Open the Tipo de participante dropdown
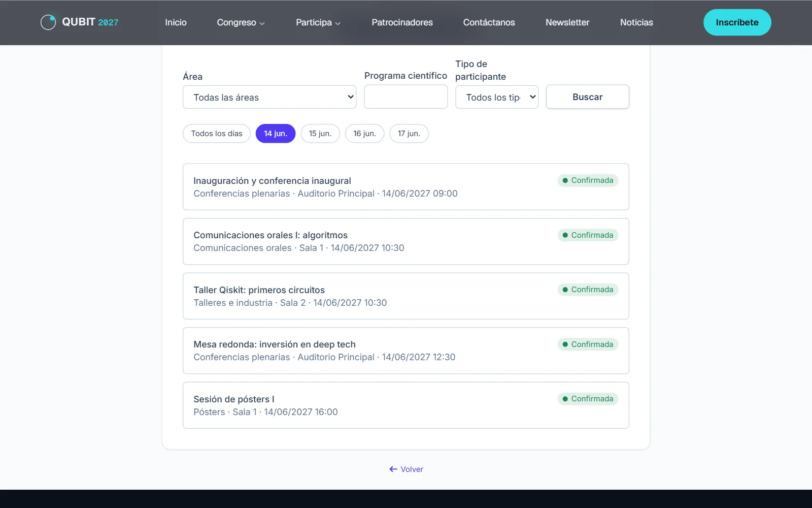 [x=497, y=97]
